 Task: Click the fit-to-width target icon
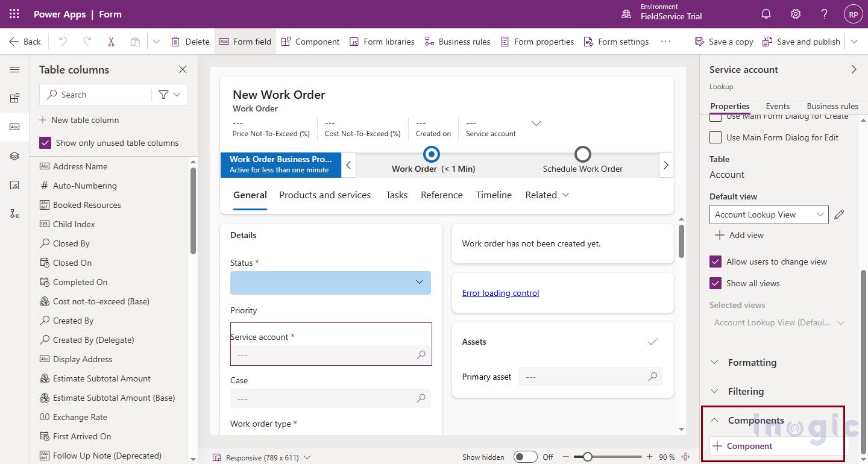(685, 457)
